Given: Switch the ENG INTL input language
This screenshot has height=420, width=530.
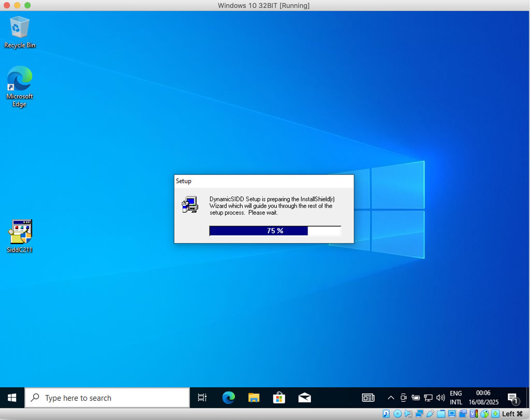Looking at the screenshot, I should coord(456,398).
